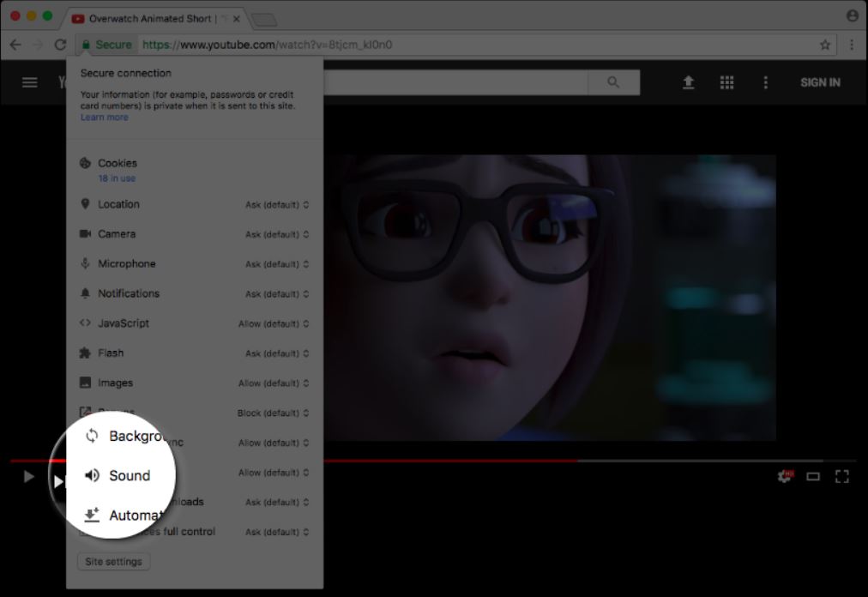The width and height of the screenshot is (868, 597).
Task: Open Notifications permission dropdown
Action: pos(277,294)
